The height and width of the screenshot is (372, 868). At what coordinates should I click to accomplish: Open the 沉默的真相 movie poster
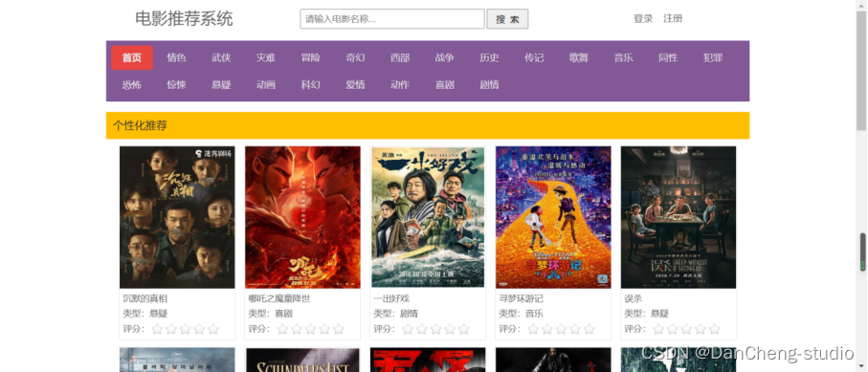tap(177, 217)
